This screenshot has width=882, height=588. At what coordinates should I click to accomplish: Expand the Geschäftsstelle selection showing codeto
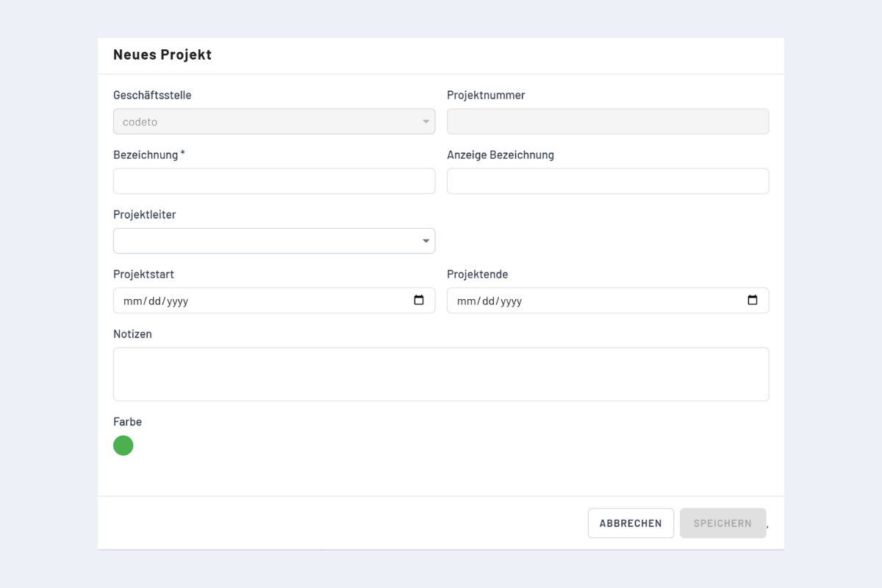coord(272,121)
